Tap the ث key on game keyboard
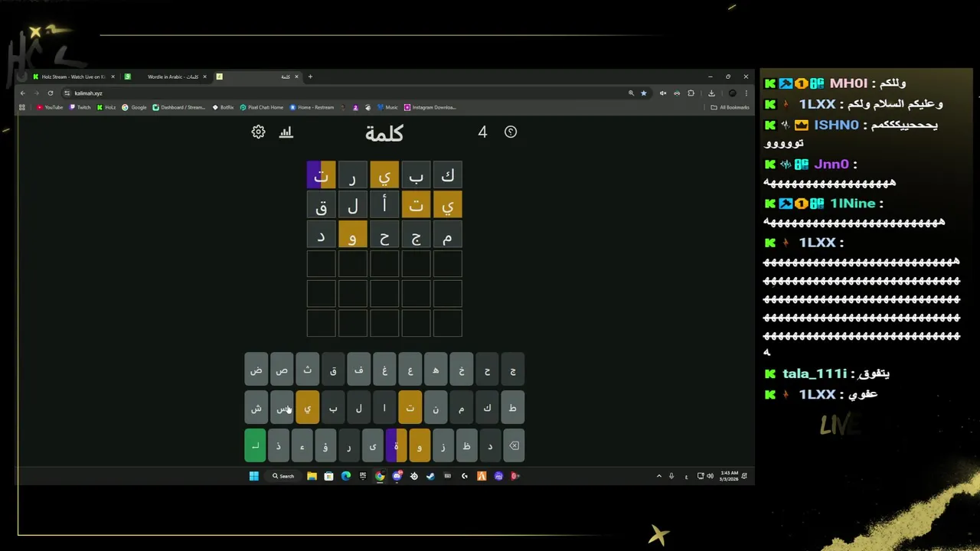The image size is (980, 551). 307,370
